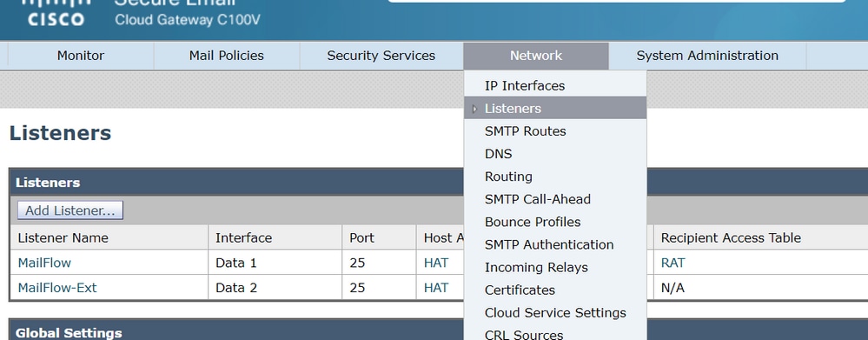Click the Listeners page heading
868x340 pixels.
click(60, 133)
